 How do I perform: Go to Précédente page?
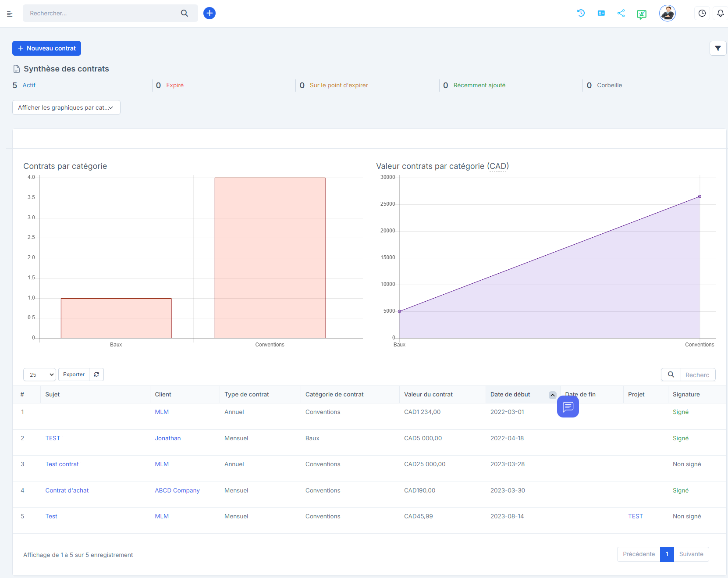639,554
